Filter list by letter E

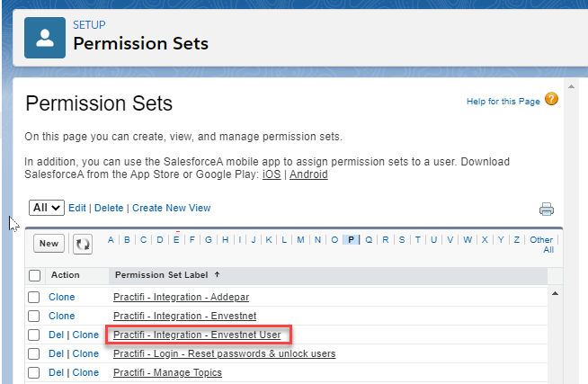pyautogui.click(x=176, y=239)
